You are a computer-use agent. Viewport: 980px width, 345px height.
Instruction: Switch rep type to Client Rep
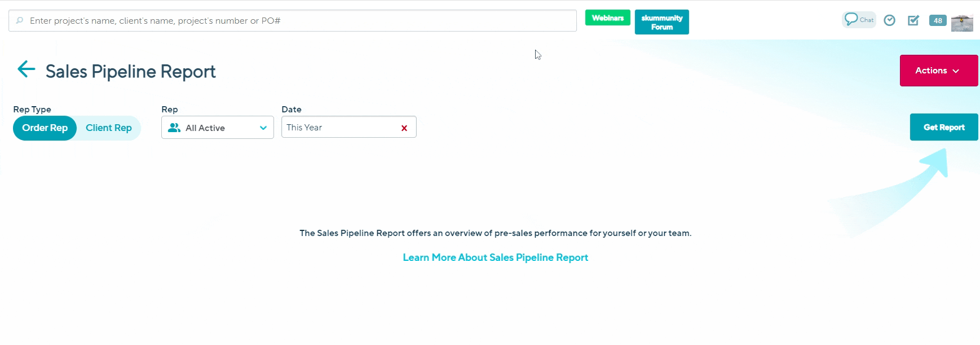point(109,128)
